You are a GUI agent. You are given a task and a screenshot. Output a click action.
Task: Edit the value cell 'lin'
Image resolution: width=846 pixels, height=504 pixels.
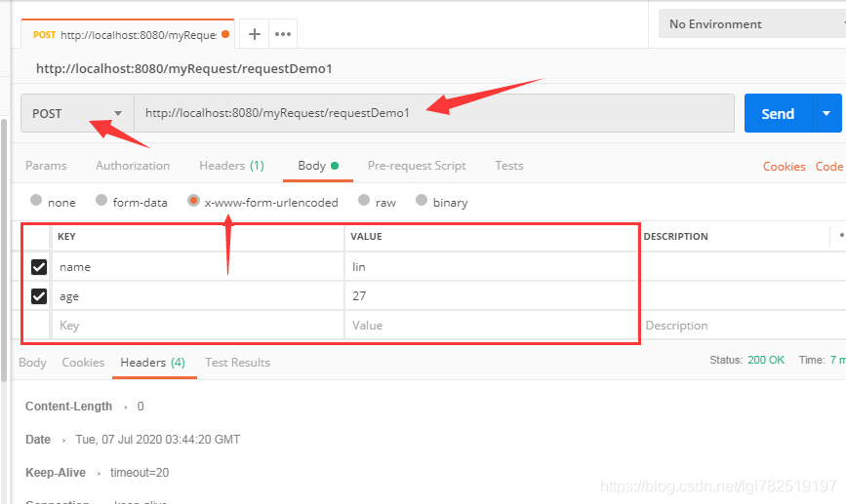pyautogui.click(x=491, y=267)
